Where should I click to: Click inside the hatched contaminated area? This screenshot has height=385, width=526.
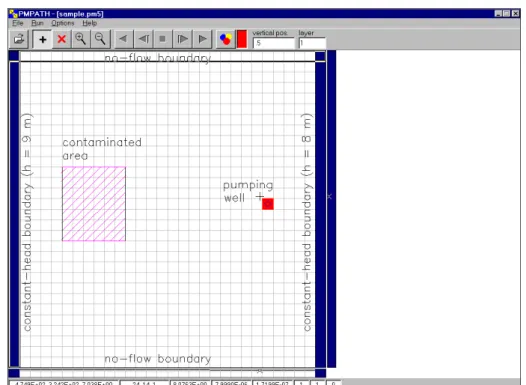94,204
